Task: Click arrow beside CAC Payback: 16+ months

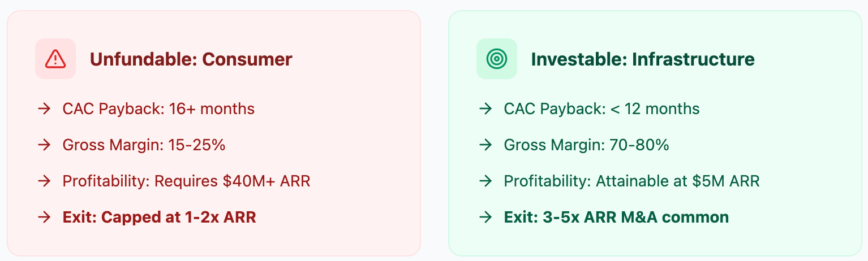Action: point(44,109)
